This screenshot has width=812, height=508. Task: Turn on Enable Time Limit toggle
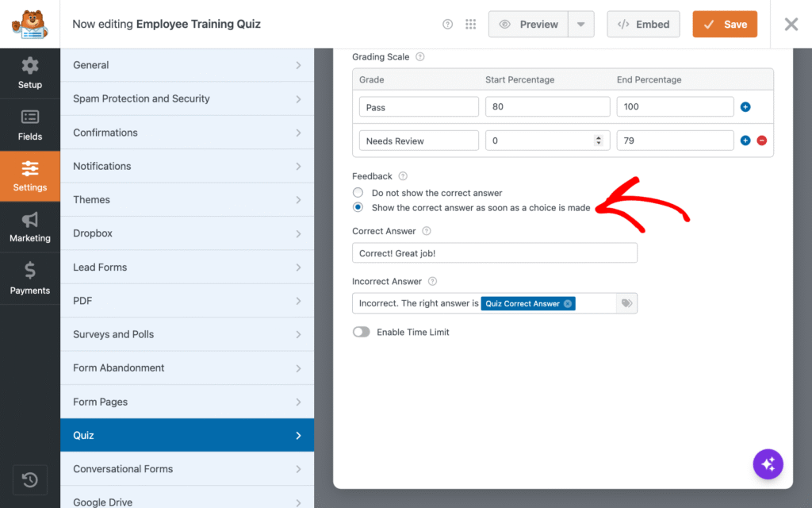point(362,332)
